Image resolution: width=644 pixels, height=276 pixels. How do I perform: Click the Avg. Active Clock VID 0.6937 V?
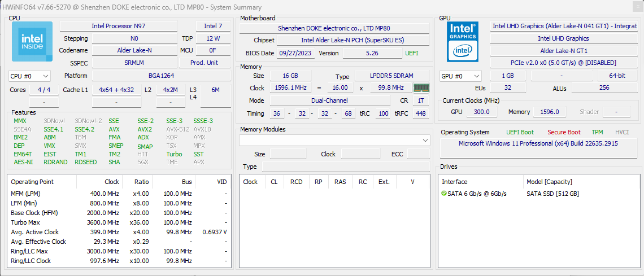tap(215, 232)
